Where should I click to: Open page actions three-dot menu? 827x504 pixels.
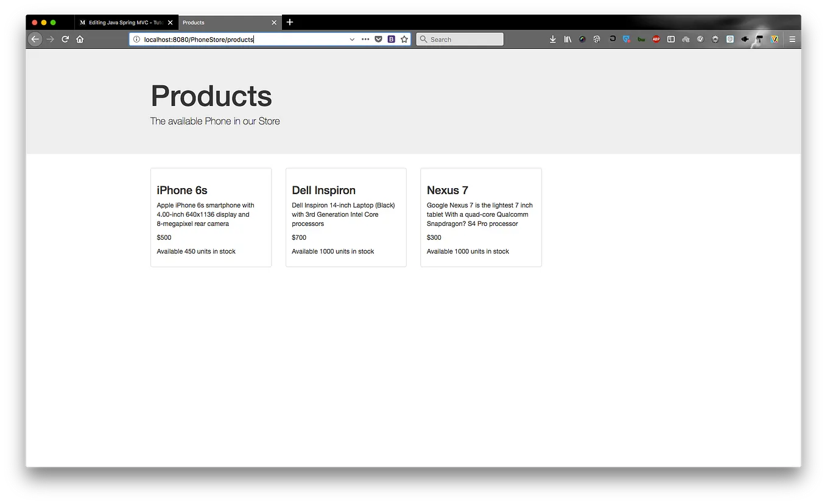(365, 39)
